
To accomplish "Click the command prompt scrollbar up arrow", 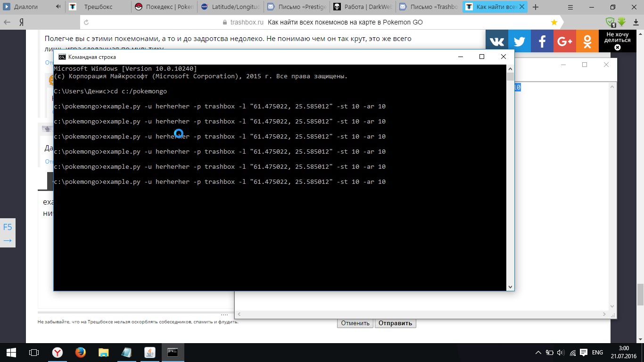I will tap(510, 68).
